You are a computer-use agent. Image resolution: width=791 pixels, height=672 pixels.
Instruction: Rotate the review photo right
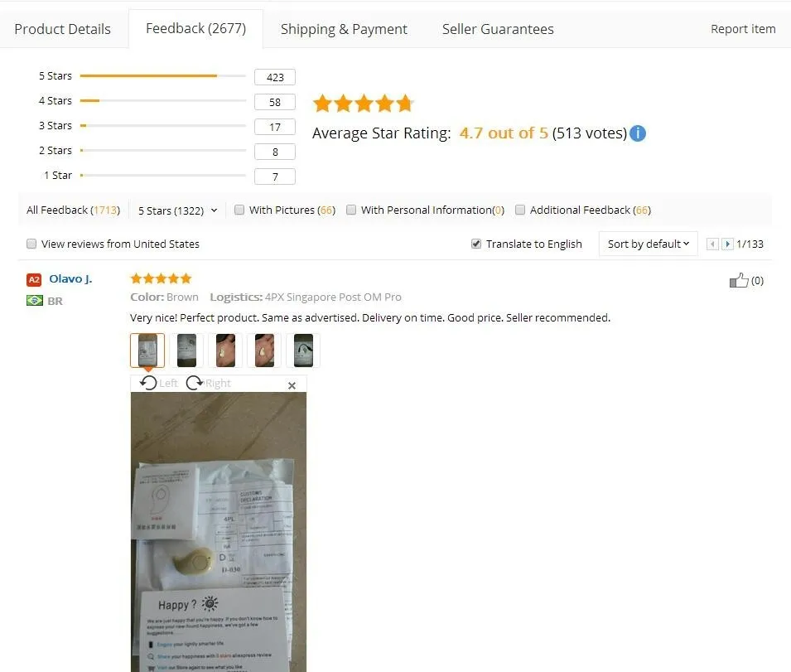(x=208, y=383)
